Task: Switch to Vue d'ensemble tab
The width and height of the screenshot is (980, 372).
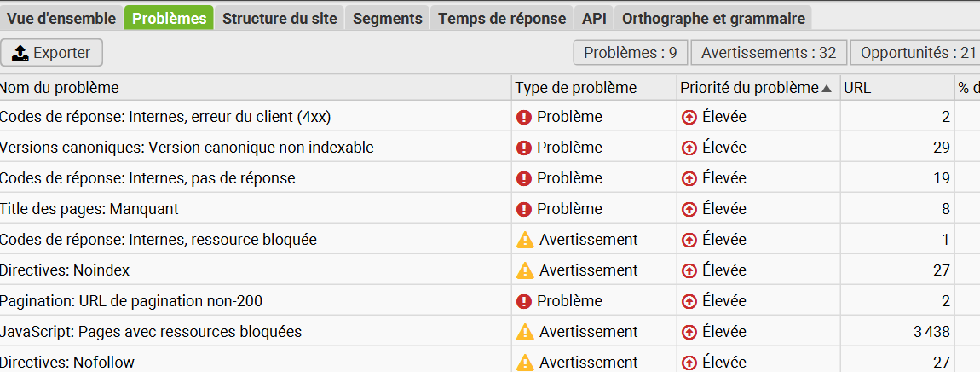Action: [61, 18]
